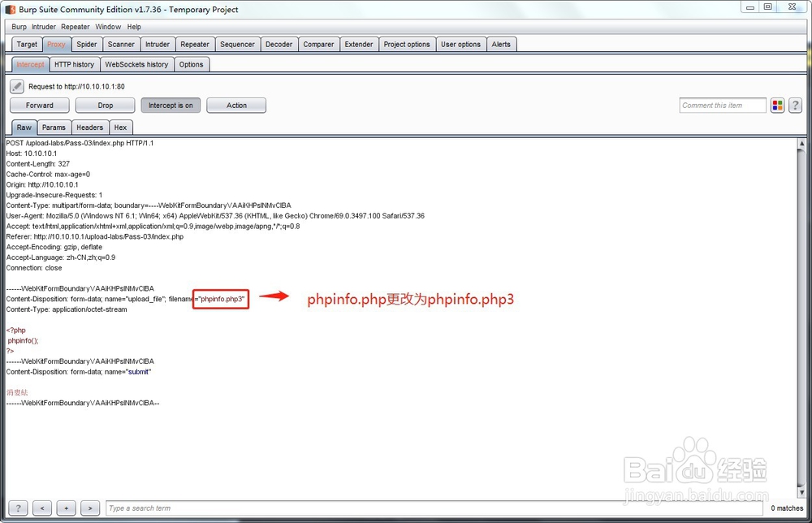
Task: Switch to the Alerts tab
Action: 501,45
